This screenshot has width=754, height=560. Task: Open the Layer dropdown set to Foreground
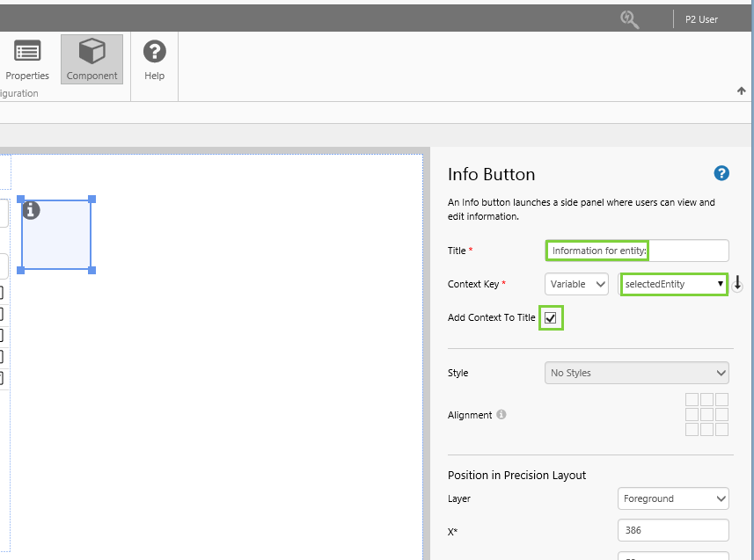click(673, 498)
